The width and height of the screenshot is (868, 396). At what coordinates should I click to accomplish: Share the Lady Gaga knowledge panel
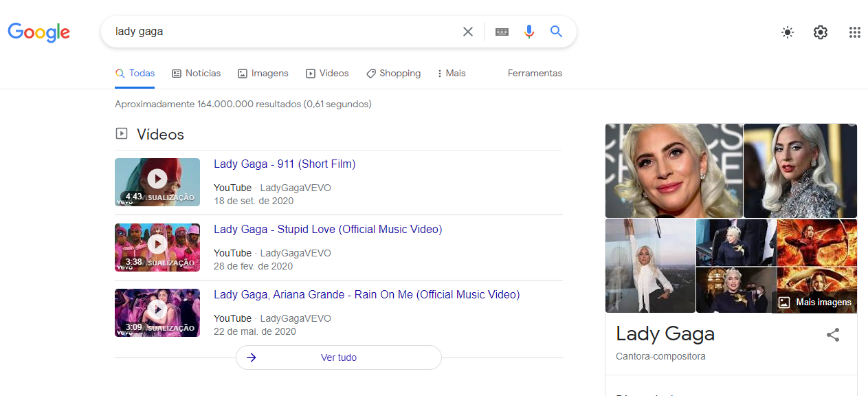[833, 335]
